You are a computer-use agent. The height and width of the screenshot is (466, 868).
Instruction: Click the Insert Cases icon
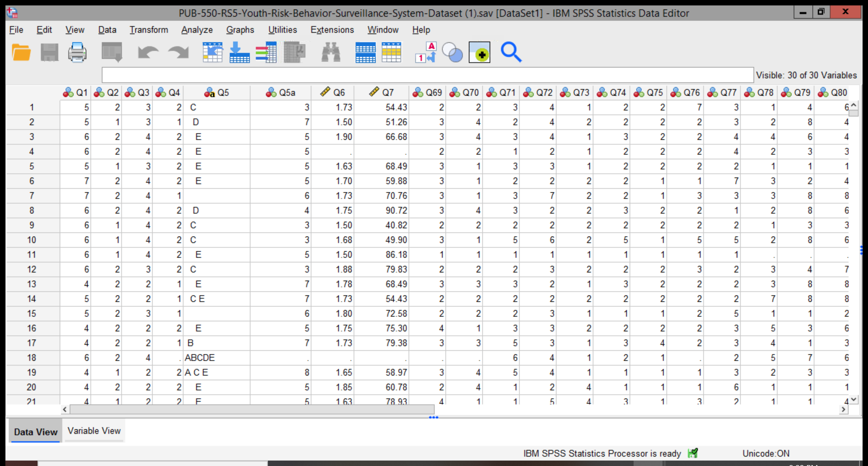click(x=365, y=53)
